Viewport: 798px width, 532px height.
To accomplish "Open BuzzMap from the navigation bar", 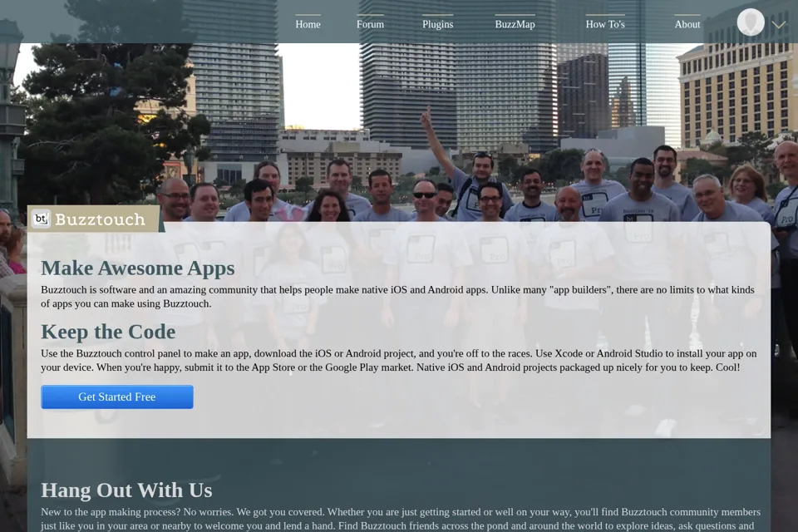I will point(515,24).
